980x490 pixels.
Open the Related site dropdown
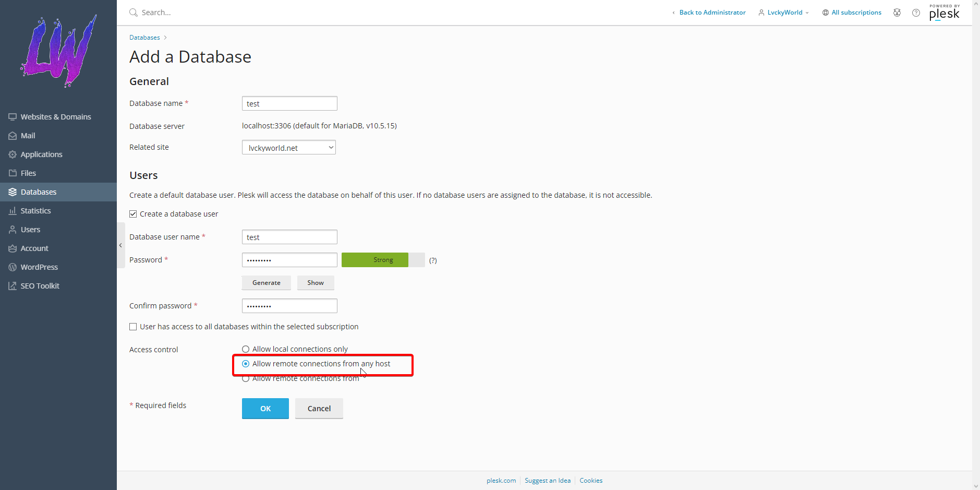click(x=288, y=148)
